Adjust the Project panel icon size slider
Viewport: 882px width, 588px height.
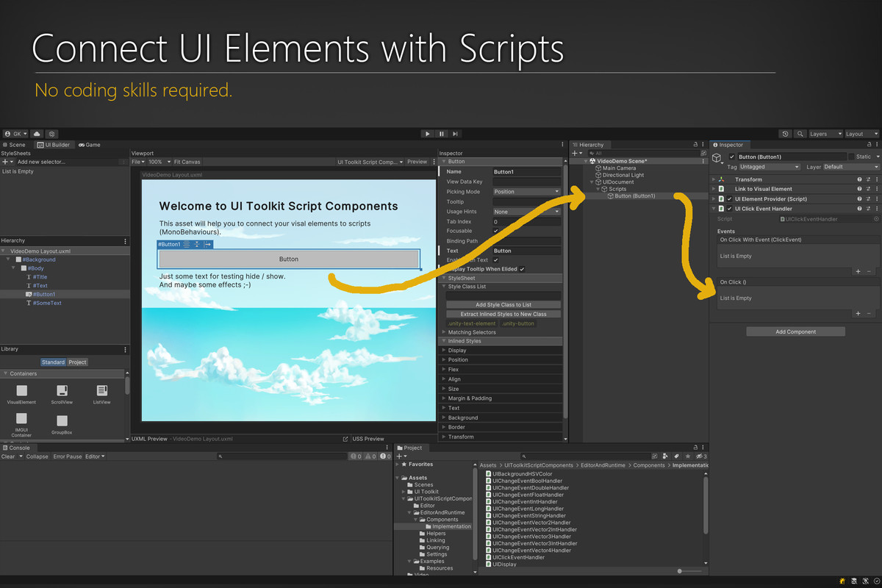pyautogui.click(x=680, y=571)
